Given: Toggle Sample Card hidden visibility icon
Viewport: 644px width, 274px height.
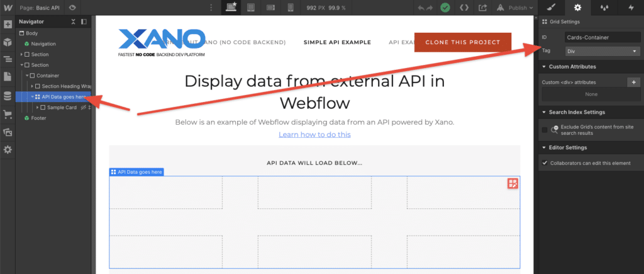Looking at the screenshot, I should point(84,107).
